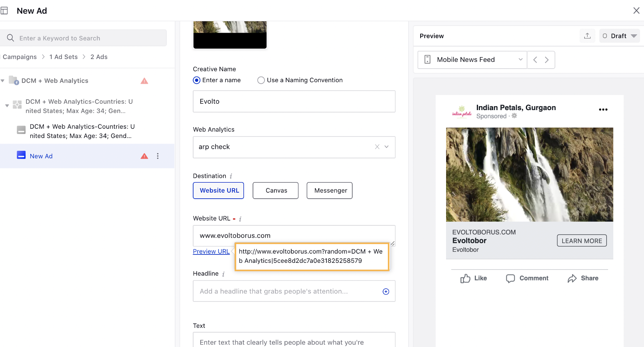Click Share on the ad preview
This screenshot has height=347, width=644.
pyautogui.click(x=583, y=278)
